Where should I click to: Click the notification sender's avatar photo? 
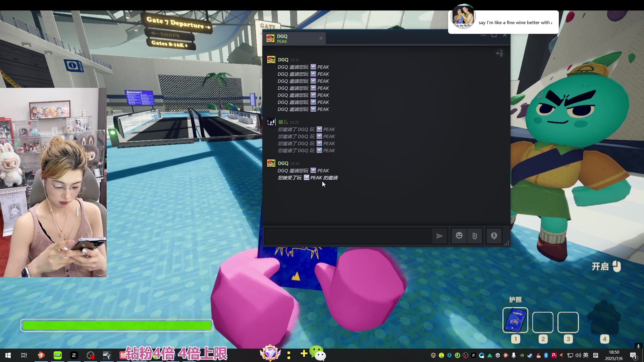[463, 16]
